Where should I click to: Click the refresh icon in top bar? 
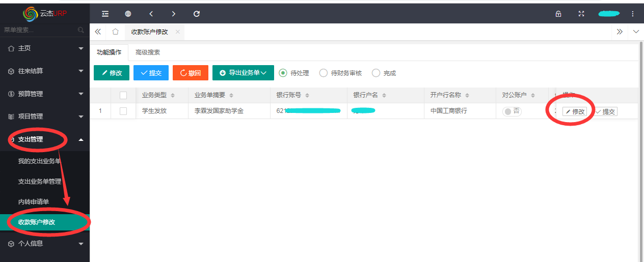[197, 14]
